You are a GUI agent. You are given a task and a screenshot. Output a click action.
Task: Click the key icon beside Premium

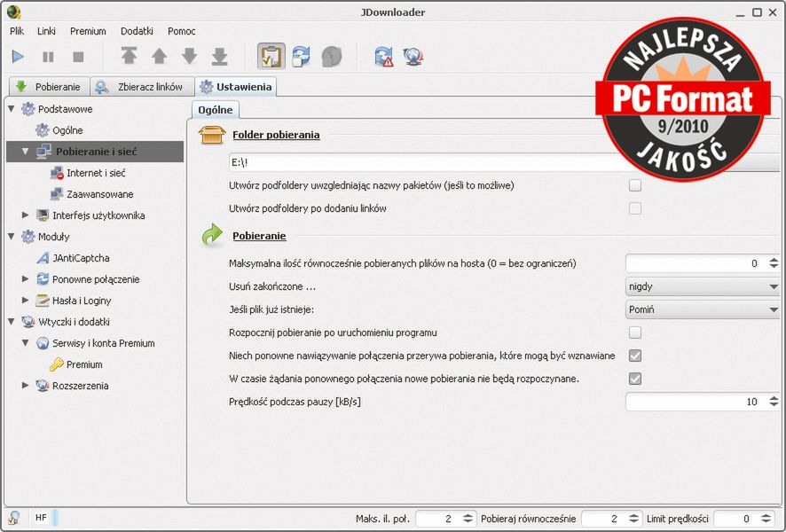coord(57,364)
